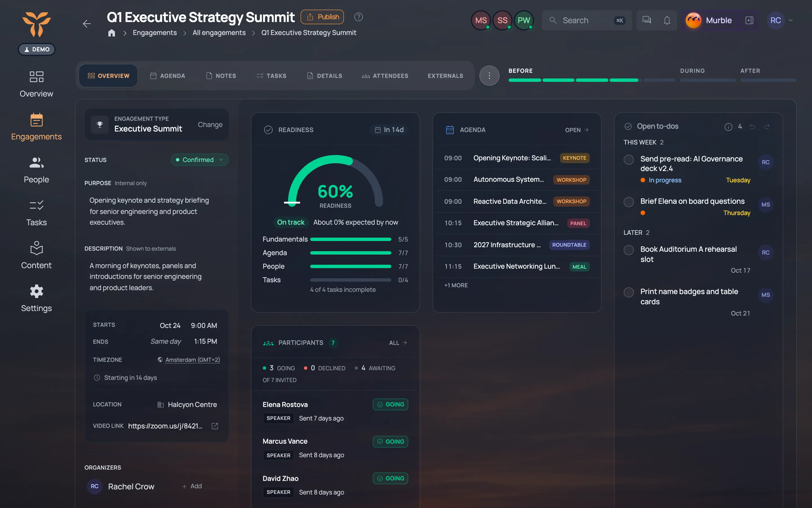Switch to the Attendees tab
Image resolution: width=812 pixels, height=508 pixels.
click(x=385, y=76)
